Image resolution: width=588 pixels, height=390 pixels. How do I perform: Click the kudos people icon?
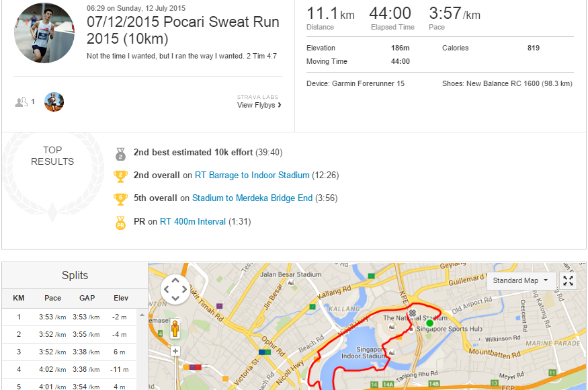click(x=22, y=102)
